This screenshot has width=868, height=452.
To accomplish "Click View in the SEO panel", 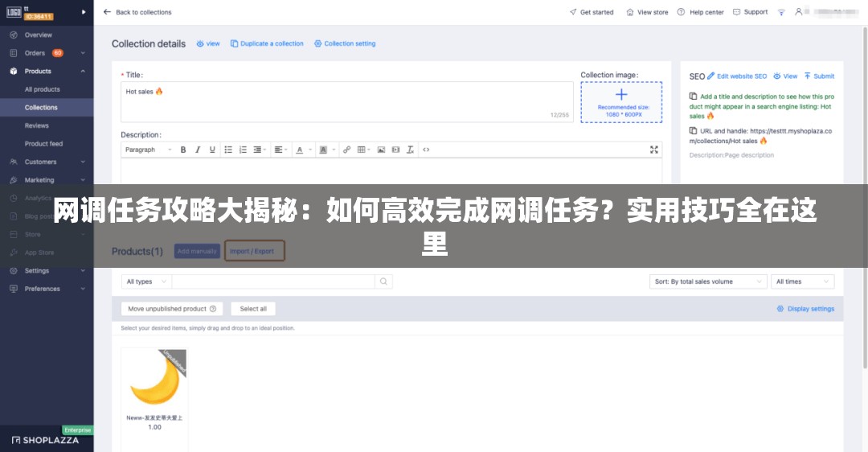I will click(785, 76).
